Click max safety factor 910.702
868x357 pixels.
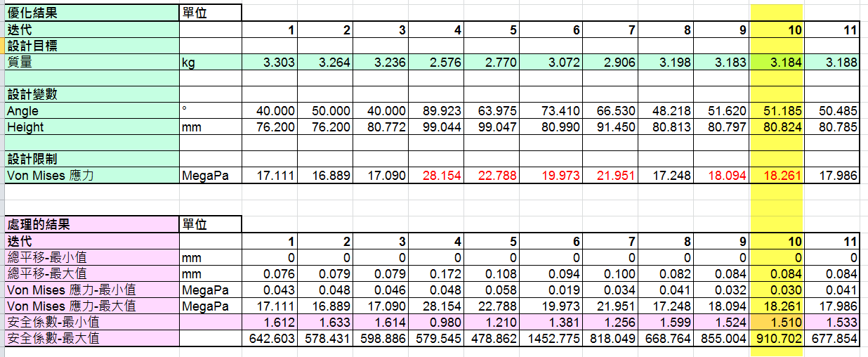coord(776,338)
